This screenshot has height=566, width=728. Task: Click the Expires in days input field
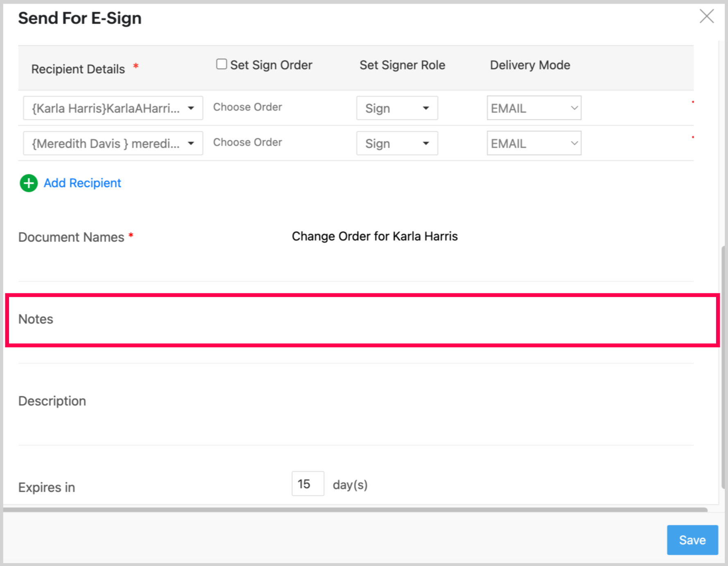(307, 484)
